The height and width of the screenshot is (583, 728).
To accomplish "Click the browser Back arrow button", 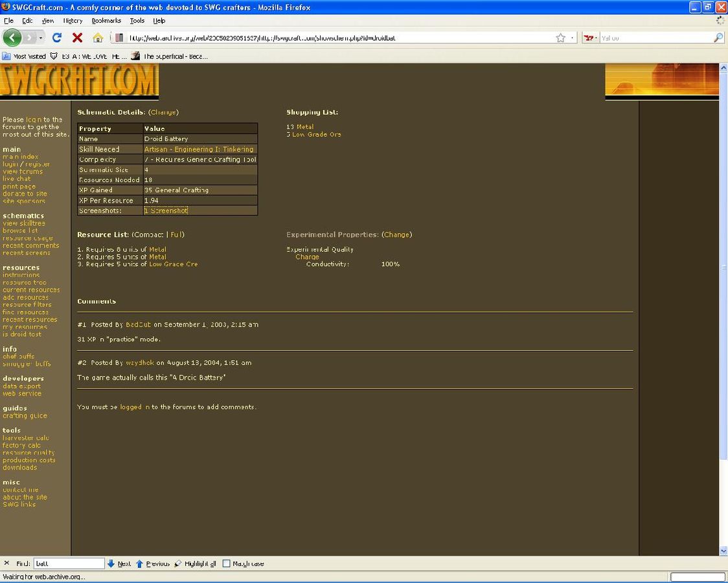I will point(12,38).
